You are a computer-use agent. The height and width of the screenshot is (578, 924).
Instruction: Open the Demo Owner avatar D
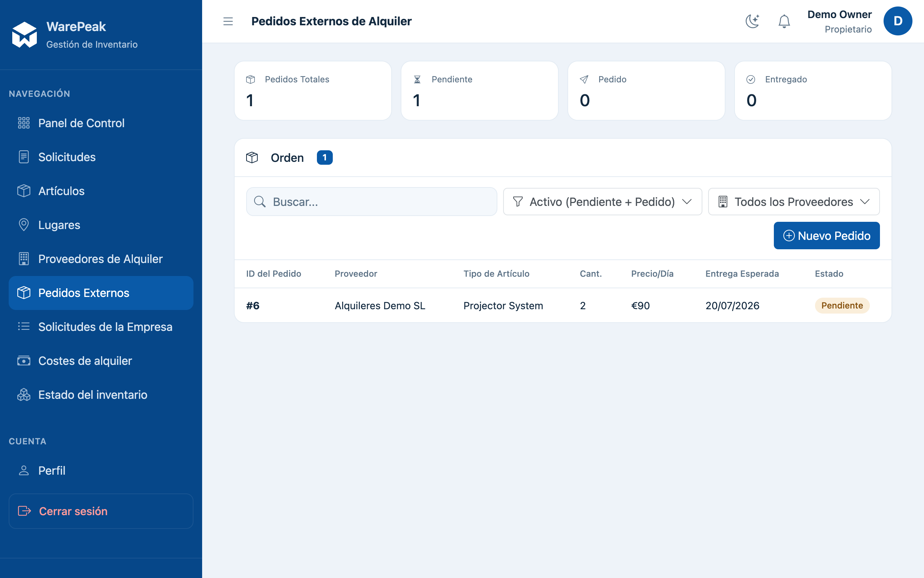pos(898,21)
